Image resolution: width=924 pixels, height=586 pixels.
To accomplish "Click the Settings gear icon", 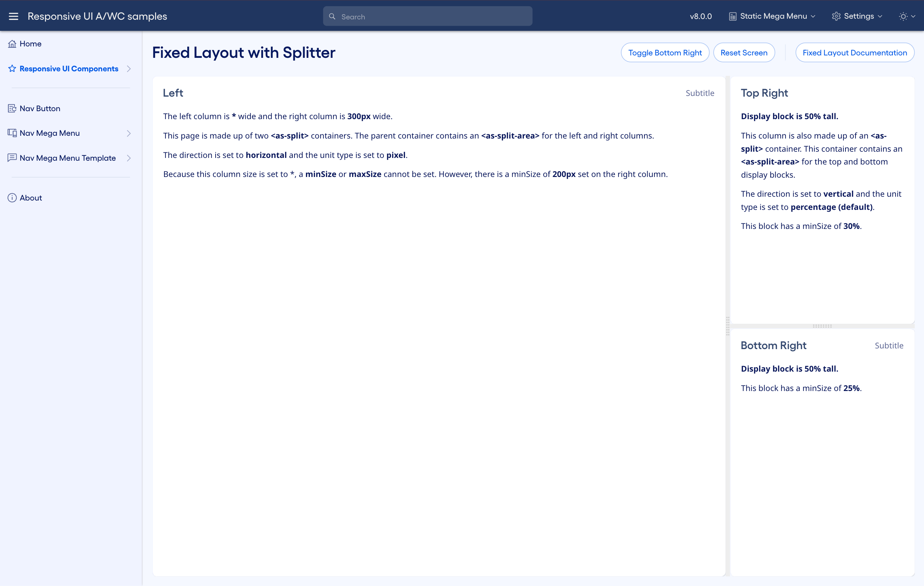I will tap(837, 16).
